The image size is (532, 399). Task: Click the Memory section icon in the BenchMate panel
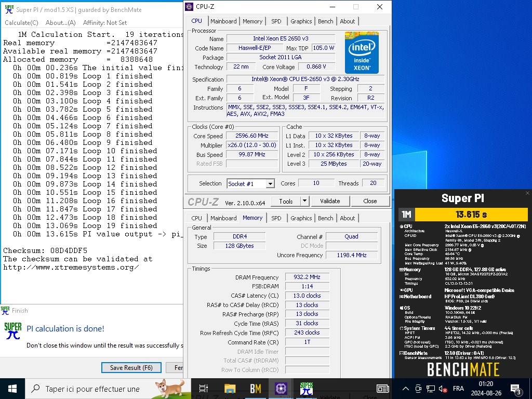pos(402,270)
